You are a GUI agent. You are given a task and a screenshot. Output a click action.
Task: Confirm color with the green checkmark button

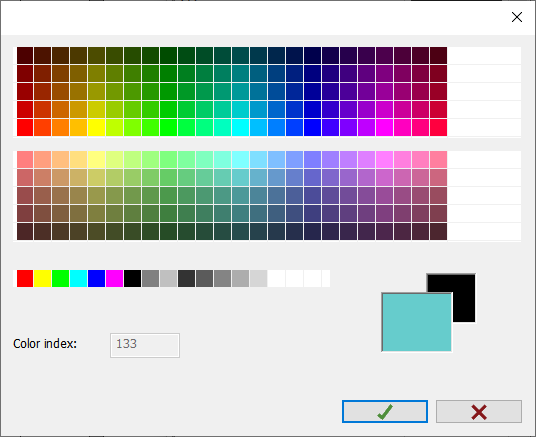tap(385, 411)
